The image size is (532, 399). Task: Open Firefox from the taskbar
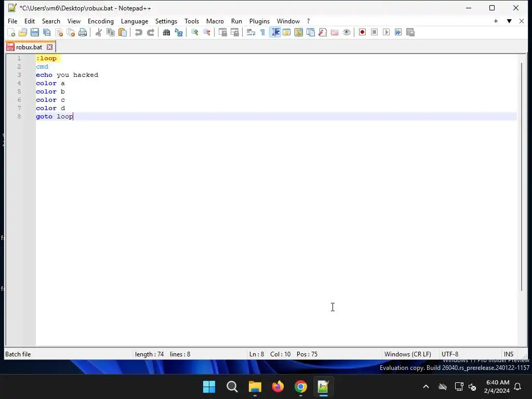click(x=278, y=387)
